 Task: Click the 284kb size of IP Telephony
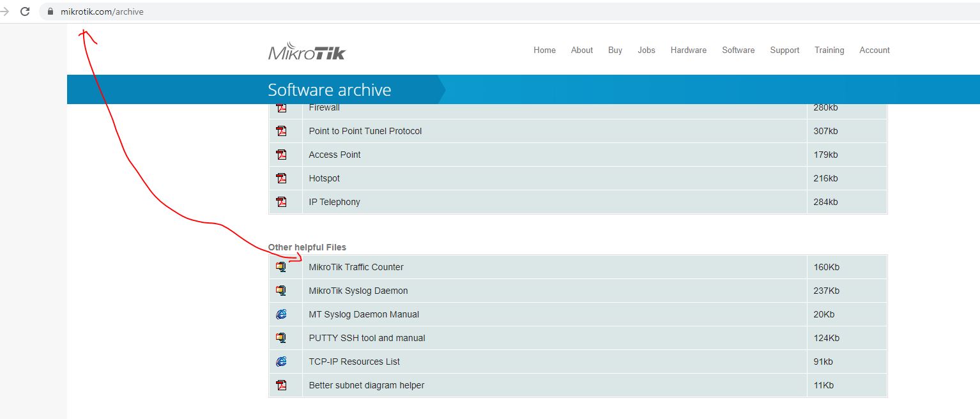(825, 202)
